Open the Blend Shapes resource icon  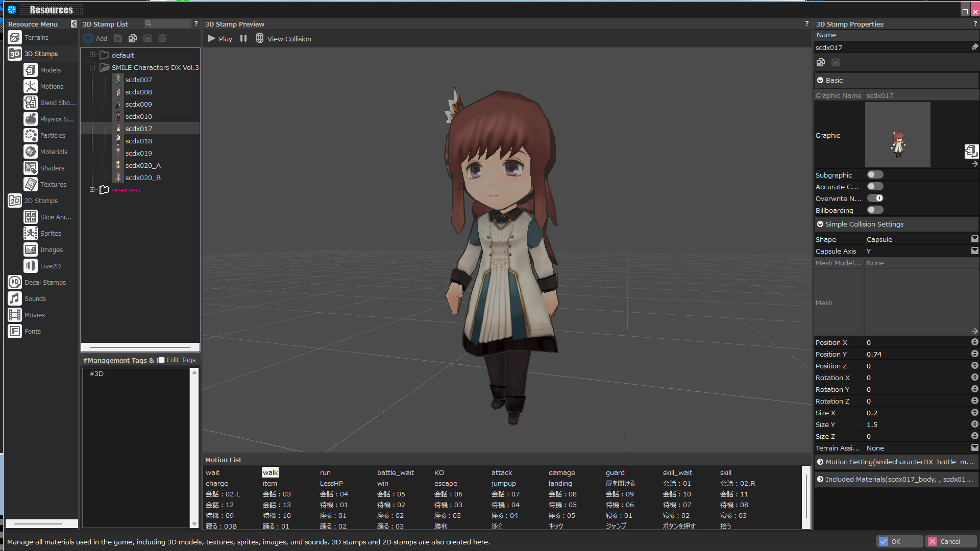tap(31, 103)
